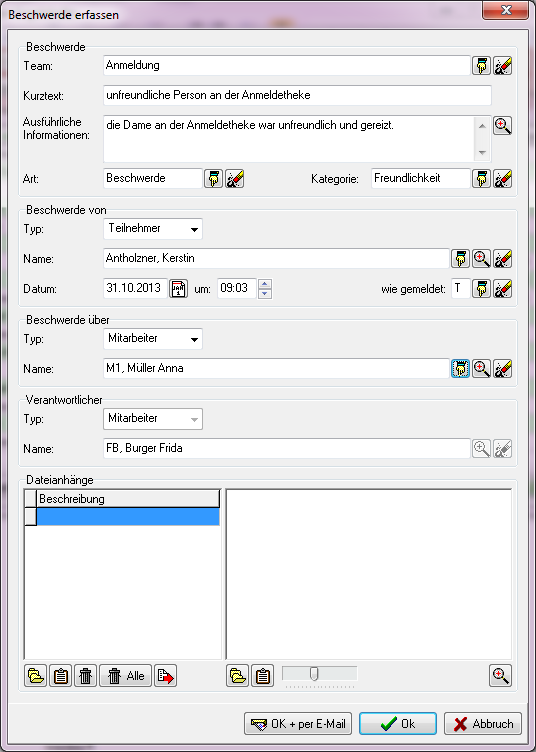Delete all attachments with Alle button

point(126,676)
